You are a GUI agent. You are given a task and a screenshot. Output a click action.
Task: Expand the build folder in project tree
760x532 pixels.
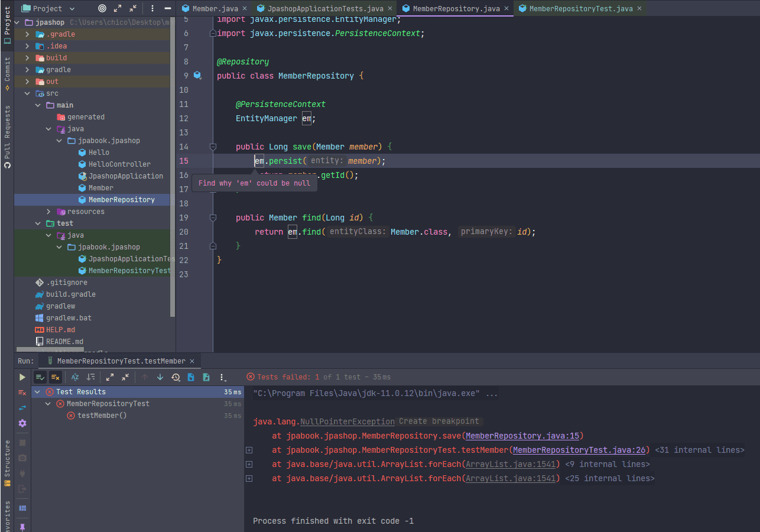[x=27, y=58]
